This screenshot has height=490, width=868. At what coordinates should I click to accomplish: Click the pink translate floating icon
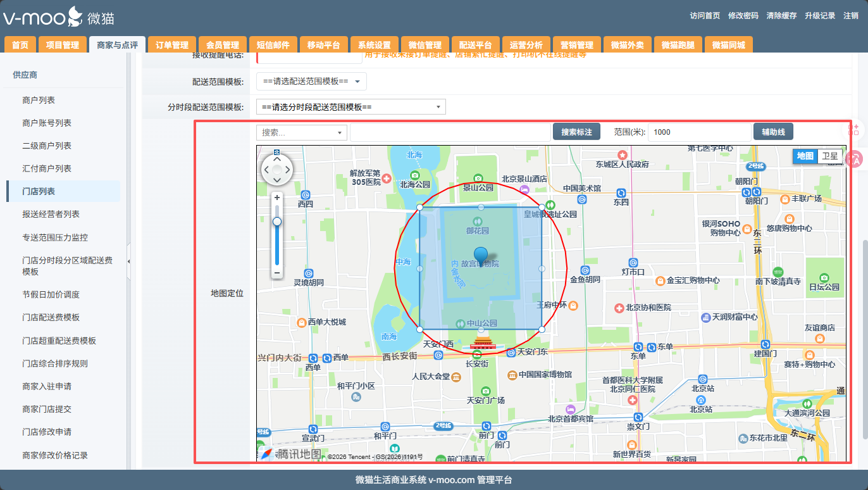854,160
